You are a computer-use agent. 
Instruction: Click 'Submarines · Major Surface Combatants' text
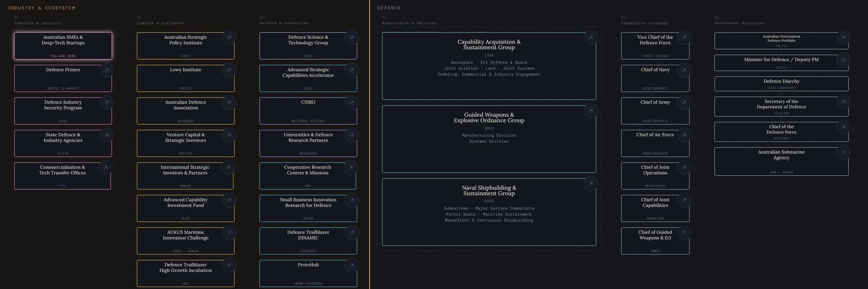489,209
